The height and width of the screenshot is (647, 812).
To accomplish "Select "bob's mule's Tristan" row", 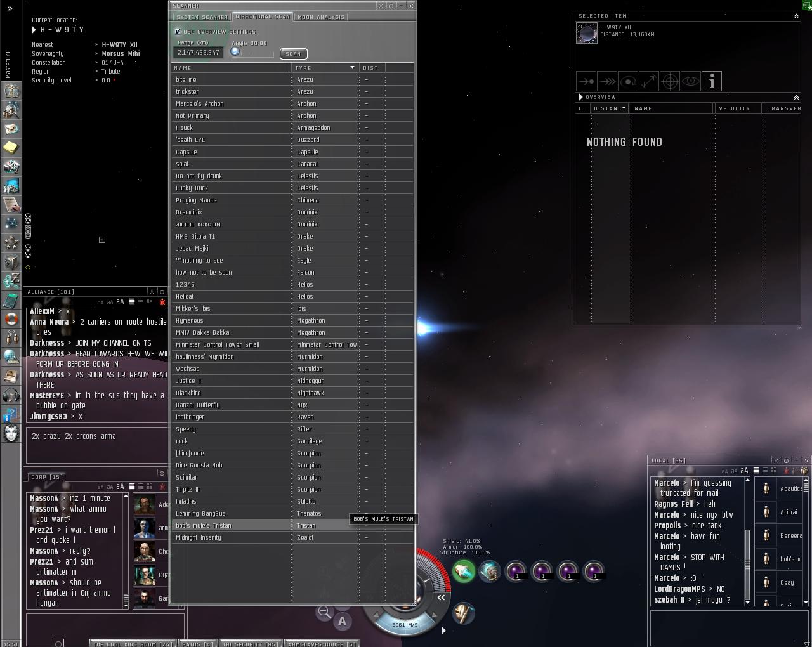I will coord(292,525).
